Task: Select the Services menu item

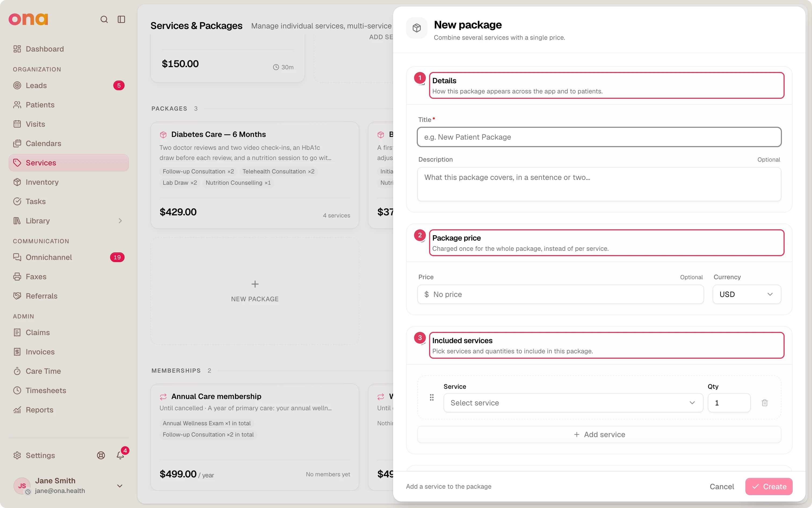Action: pyautogui.click(x=68, y=163)
